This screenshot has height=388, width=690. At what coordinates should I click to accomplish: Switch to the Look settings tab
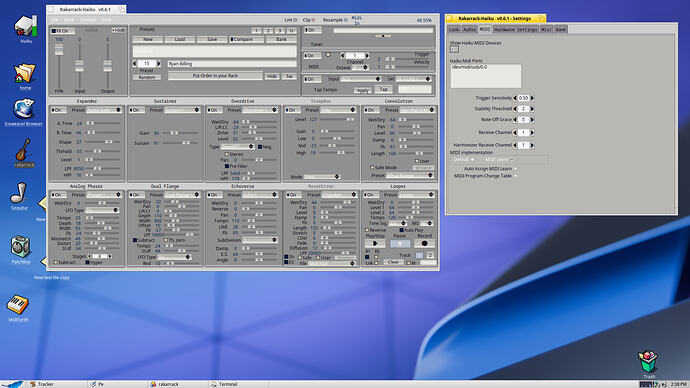[x=454, y=29]
